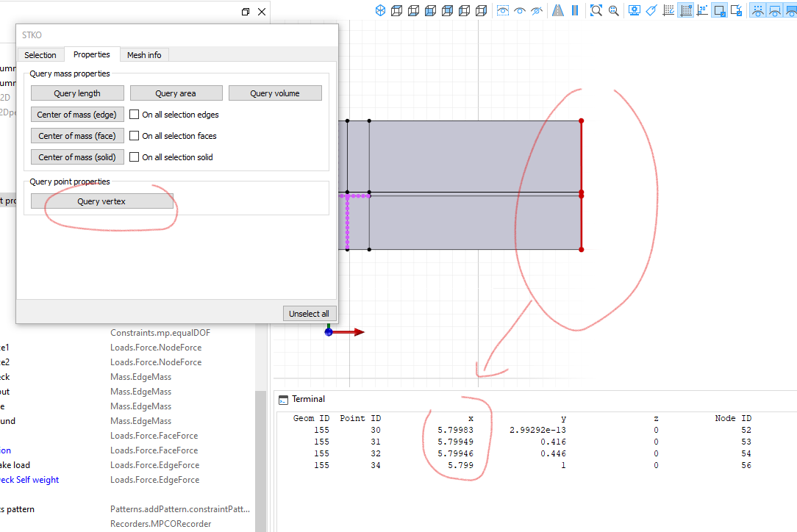Image resolution: width=797 pixels, height=532 pixels.
Task: Select the red bottom-right vertex in viewport
Action: coord(582,250)
